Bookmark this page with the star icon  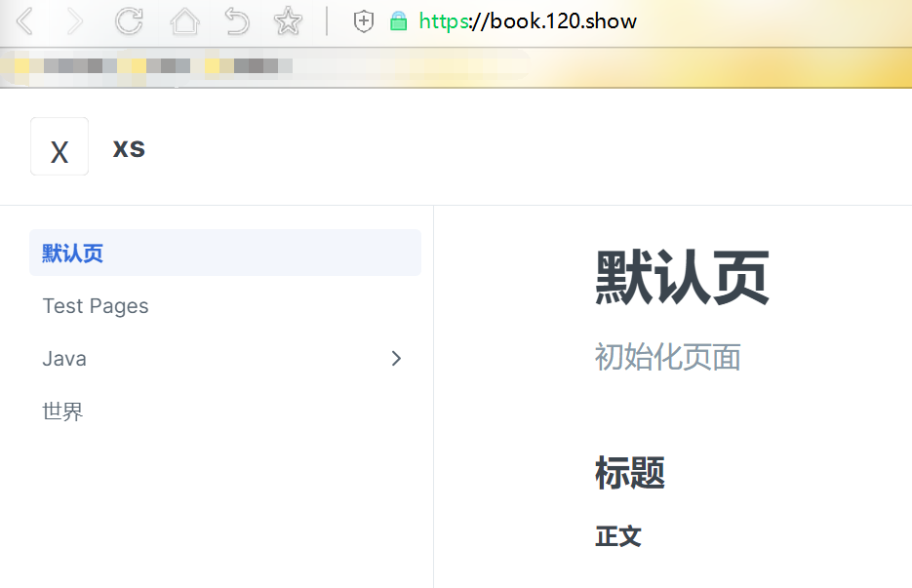point(288,20)
